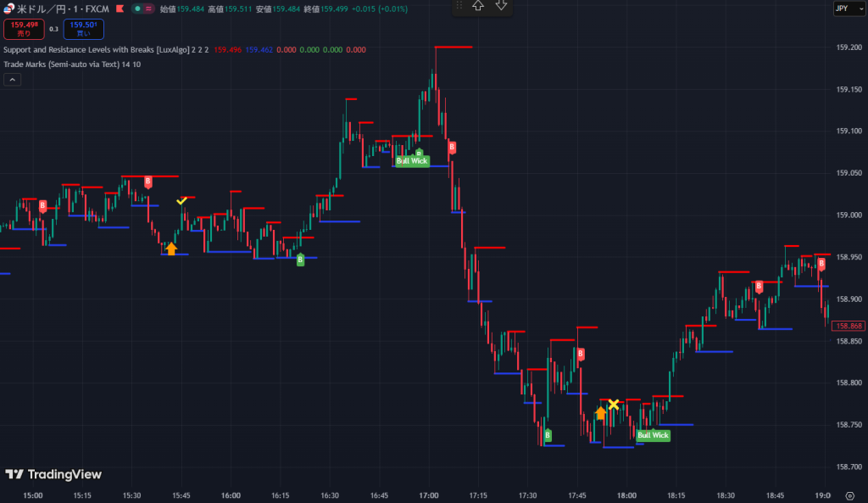868x503 pixels.
Task: Click the blue buy button 159.50
Action: click(83, 29)
